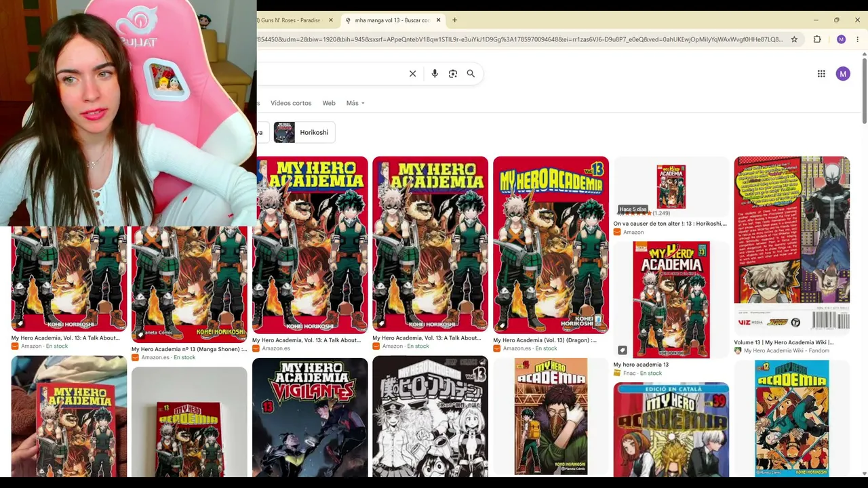Open the My Hero Academia Vigilantes cover
This screenshot has height=488, width=868.
coord(310,417)
